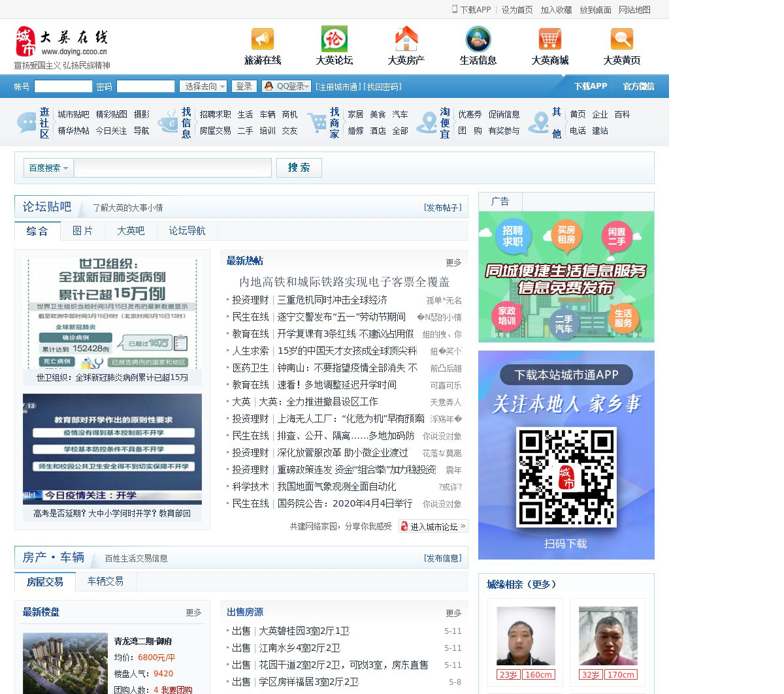Open the 百度搜索 engine dropdown
The height and width of the screenshot is (694, 784).
[48, 168]
